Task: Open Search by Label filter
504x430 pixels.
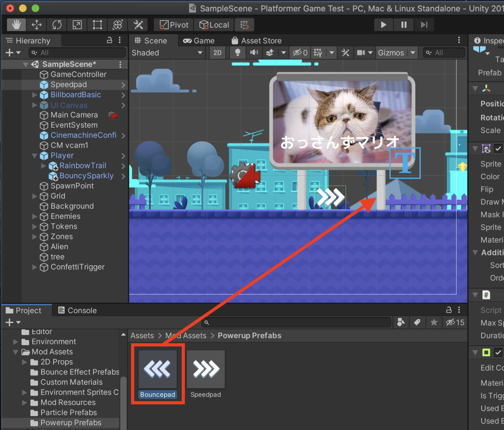Action: tap(417, 322)
